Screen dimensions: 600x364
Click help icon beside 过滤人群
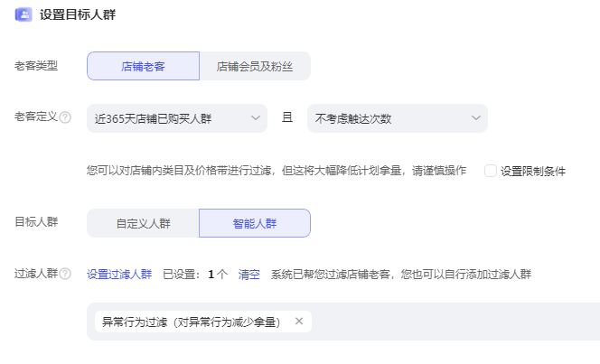click(x=65, y=274)
